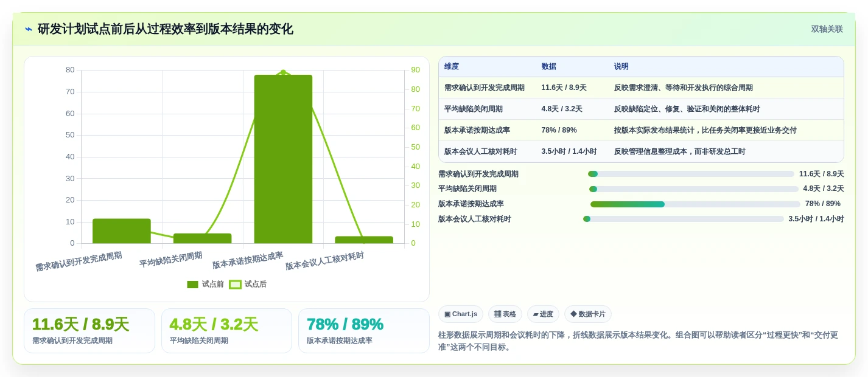Click the 说明 column header
Image resolution: width=868 pixels, height=377 pixels.
621,67
